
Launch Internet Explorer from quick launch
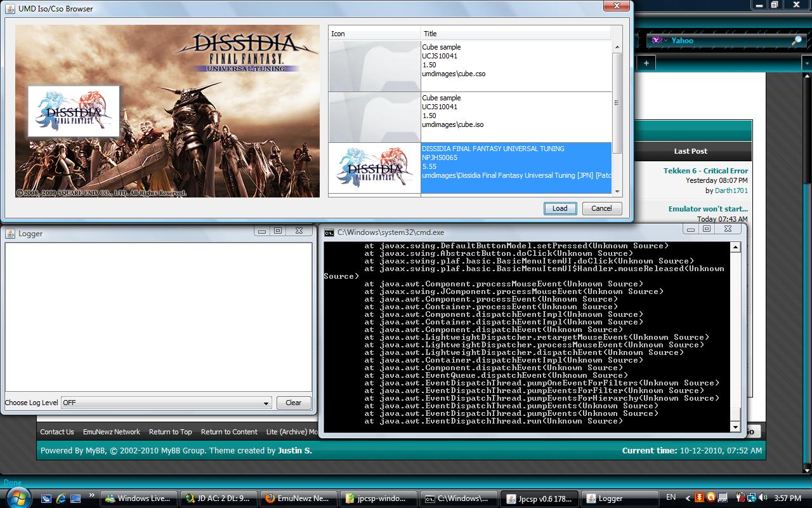point(61,498)
